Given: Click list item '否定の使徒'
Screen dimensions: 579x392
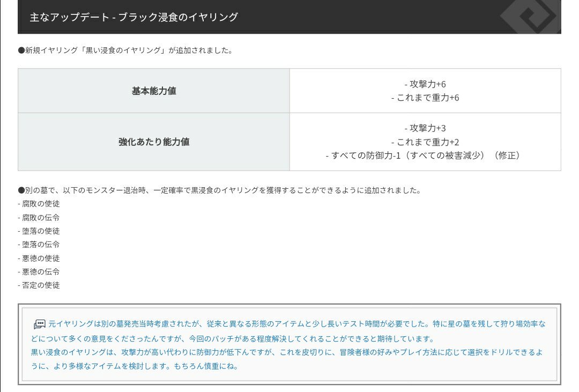Looking at the screenshot, I should tap(39, 285).
